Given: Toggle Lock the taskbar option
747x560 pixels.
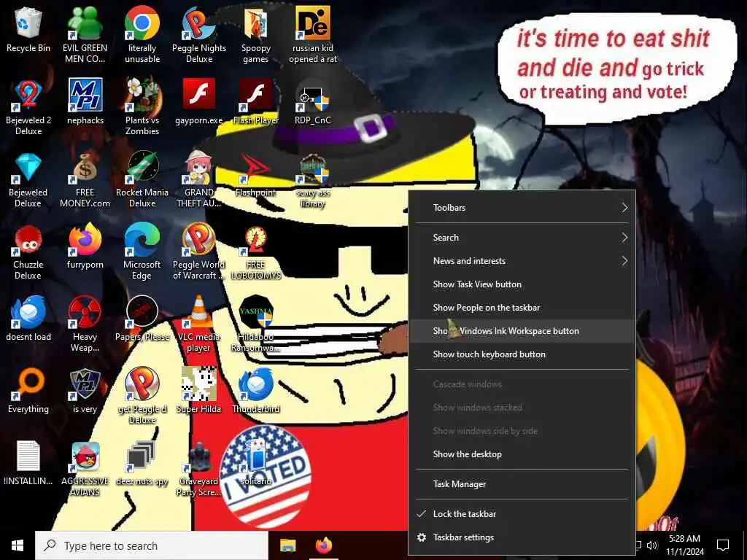Looking at the screenshot, I should pos(522,514).
